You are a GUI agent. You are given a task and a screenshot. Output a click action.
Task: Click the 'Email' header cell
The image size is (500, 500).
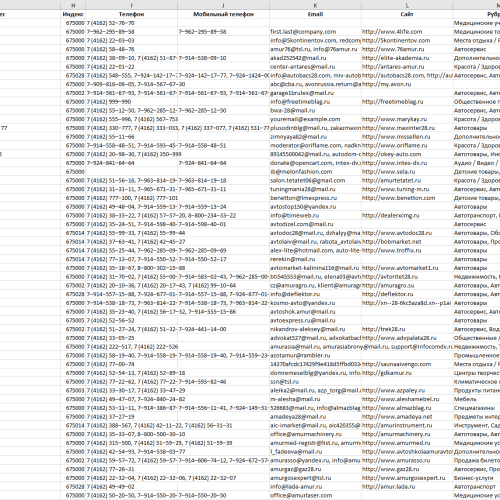point(315,14)
